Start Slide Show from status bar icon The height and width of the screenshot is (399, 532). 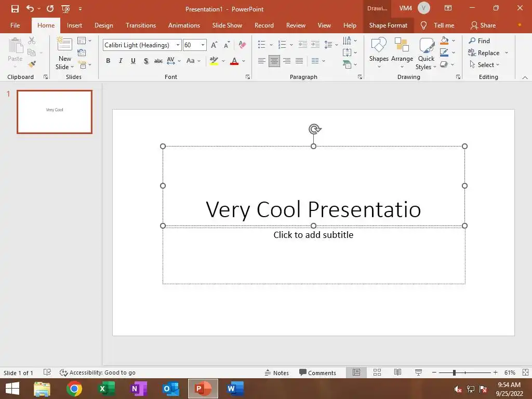(418, 373)
